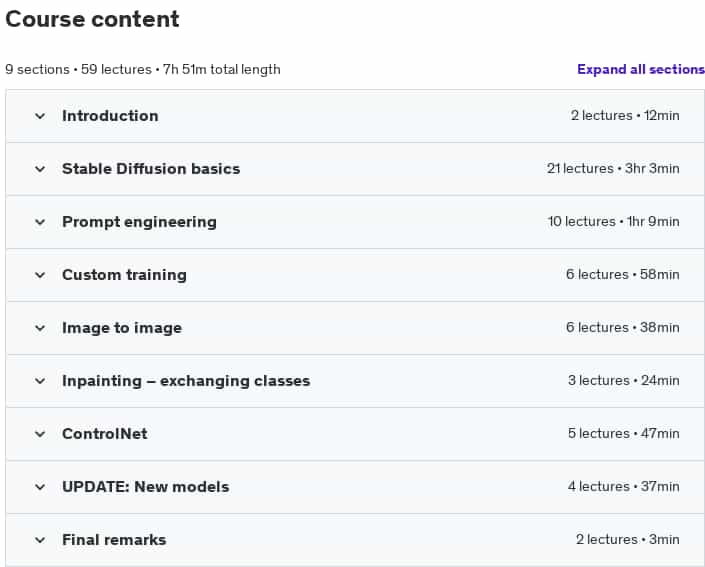Expand the Prompt engineering chevron
This screenshot has width=705, height=567.
40,222
